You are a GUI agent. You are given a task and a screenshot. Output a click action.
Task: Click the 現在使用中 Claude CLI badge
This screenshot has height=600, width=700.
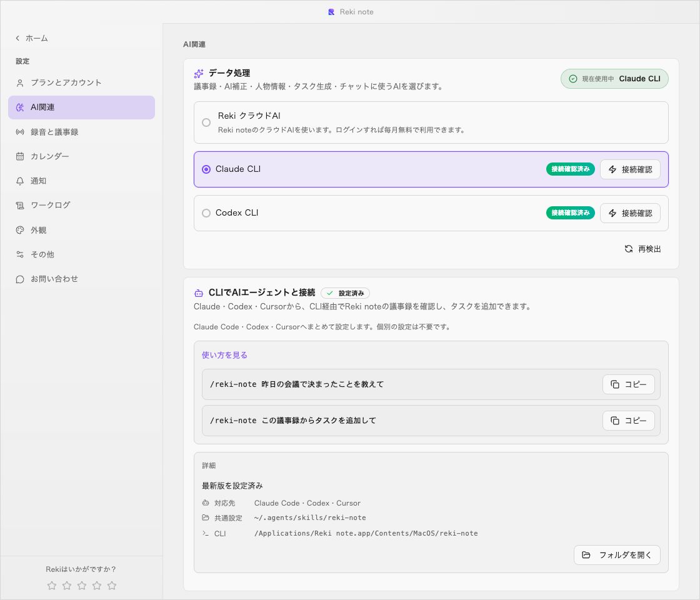614,79
